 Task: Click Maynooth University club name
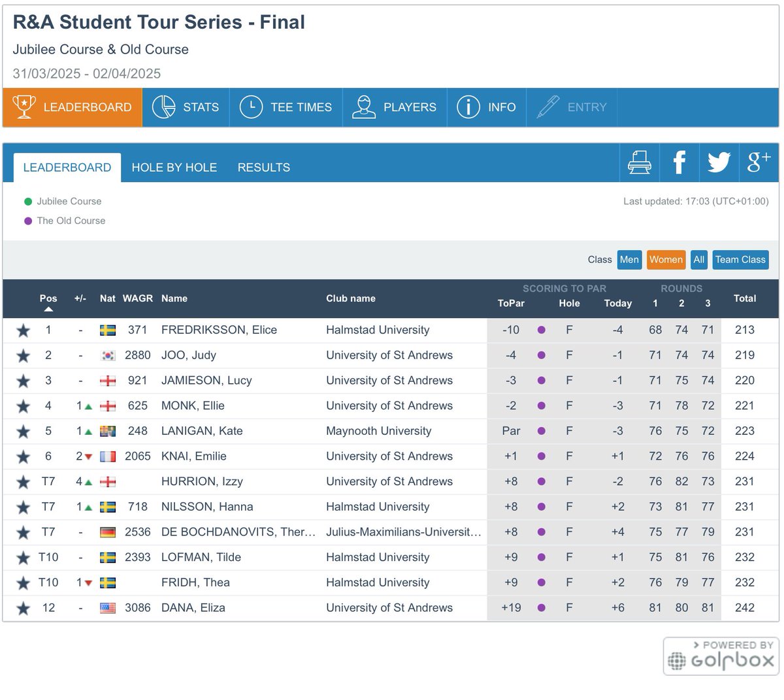378,431
